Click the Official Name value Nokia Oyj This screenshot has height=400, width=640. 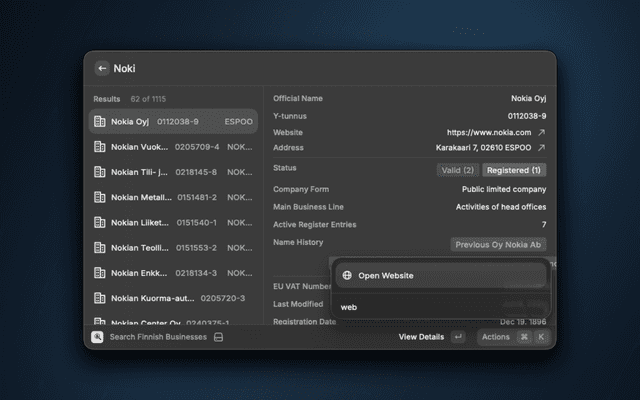click(529, 98)
